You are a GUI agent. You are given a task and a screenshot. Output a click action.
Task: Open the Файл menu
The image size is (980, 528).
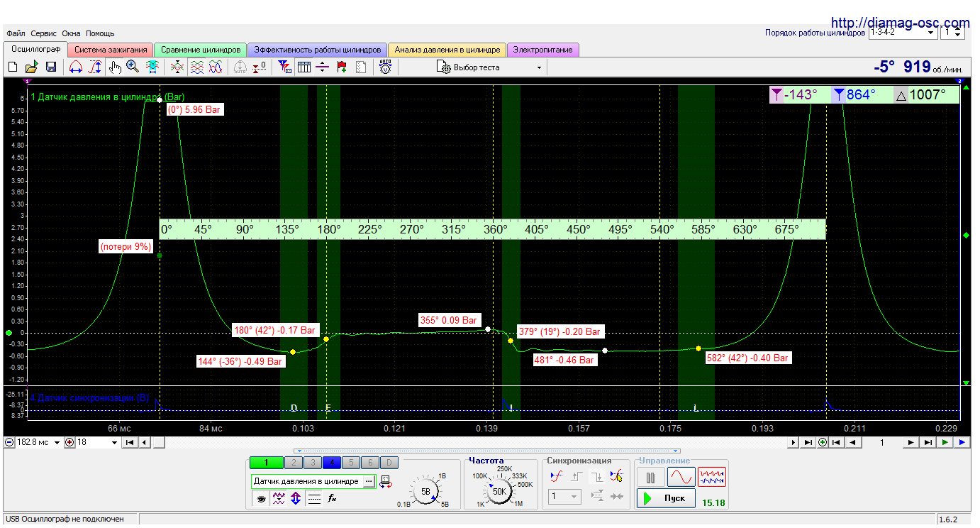[16, 33]
